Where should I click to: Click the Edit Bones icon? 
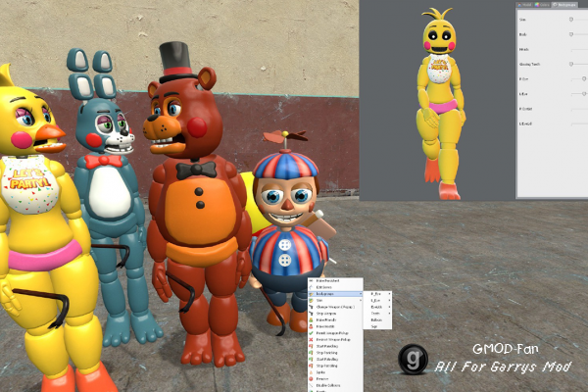click(311, 287)
